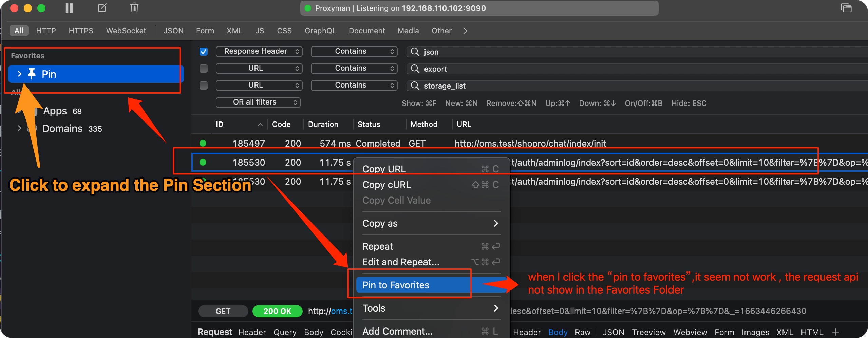The image size is (868, 338).
Task: Select the Document filter tab
Action: (x=367, y=31)
